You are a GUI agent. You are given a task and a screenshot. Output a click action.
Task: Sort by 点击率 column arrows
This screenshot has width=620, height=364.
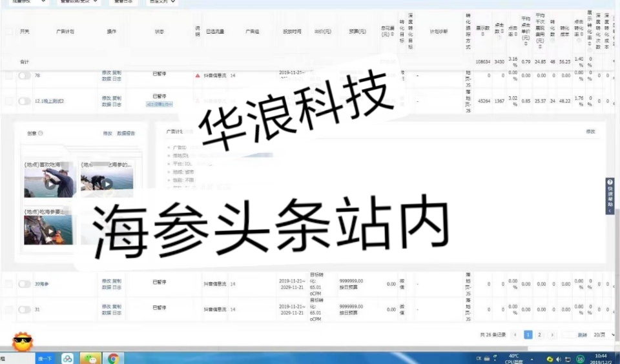tap(515, 34)
